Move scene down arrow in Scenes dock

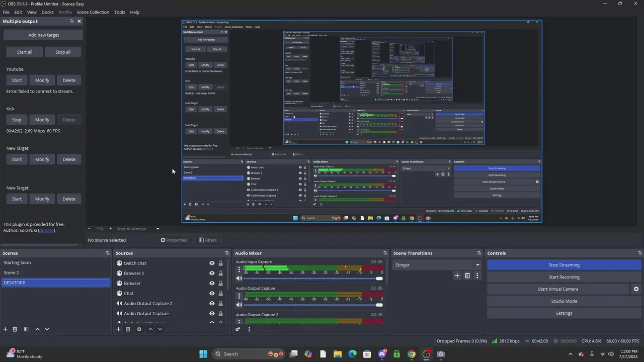coord(47,329)
